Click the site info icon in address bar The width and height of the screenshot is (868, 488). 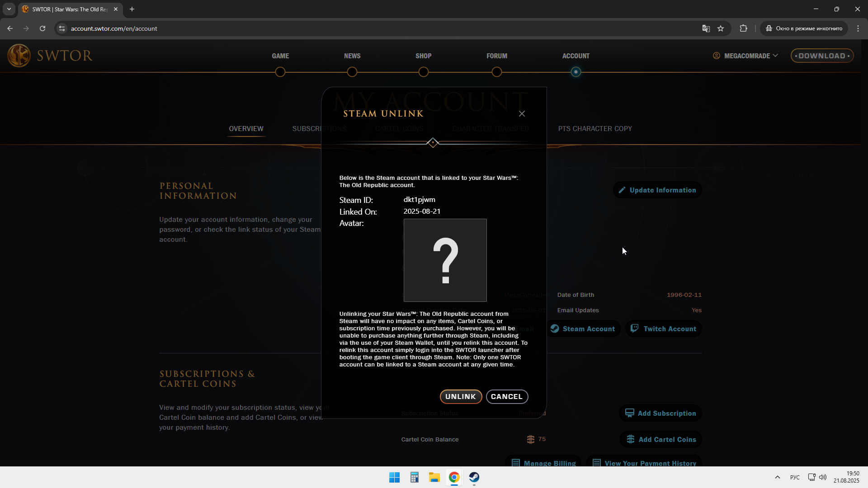[62, 28]
